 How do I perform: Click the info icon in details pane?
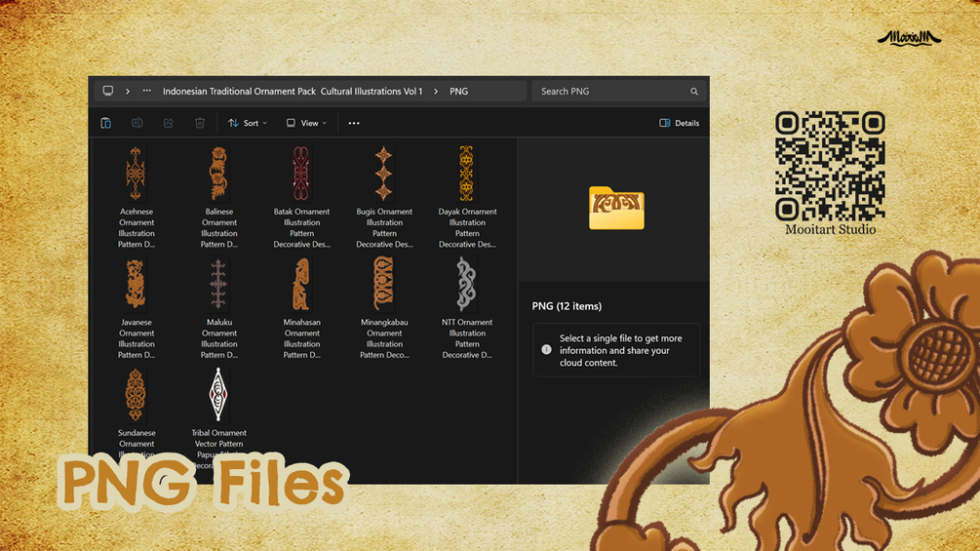[546, 350]
